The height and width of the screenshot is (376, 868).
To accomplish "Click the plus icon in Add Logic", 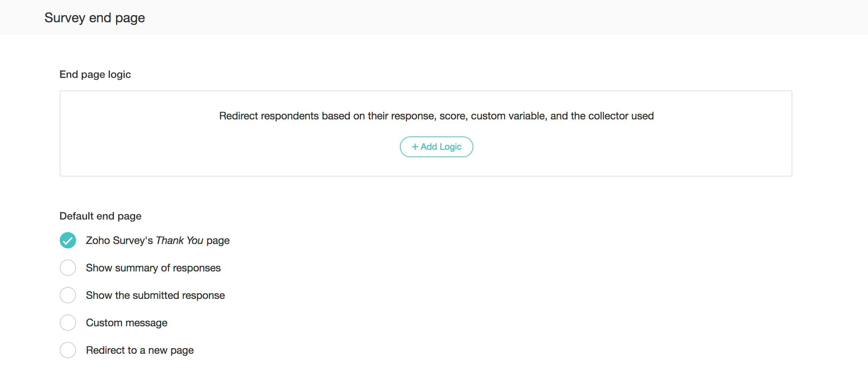I will [x=415, y=147].
